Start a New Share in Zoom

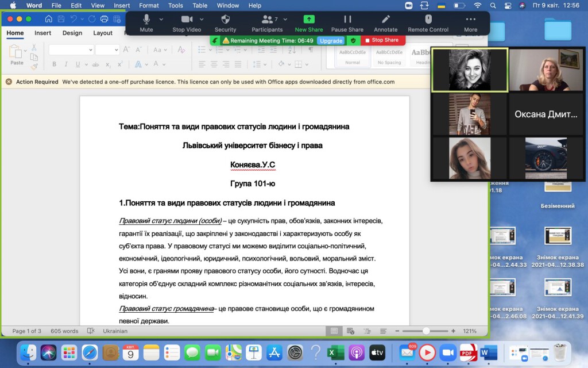[308, 23]
